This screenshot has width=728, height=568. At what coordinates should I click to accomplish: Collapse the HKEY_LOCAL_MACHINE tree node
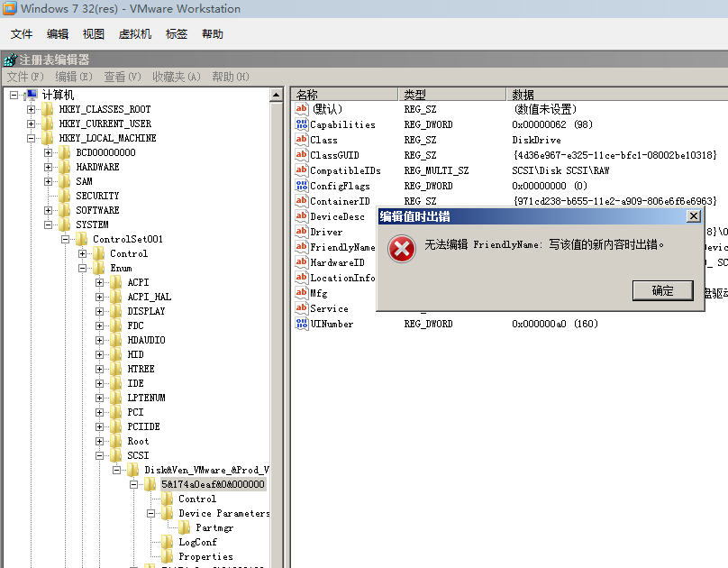pos(31,139)
